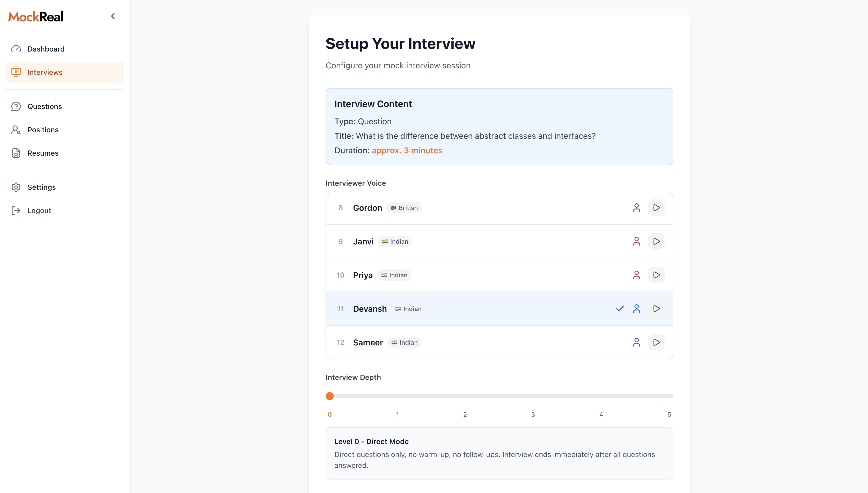Click the MockReal logo
The width and height of the screenshot is (868, 493).
point(35,16)
